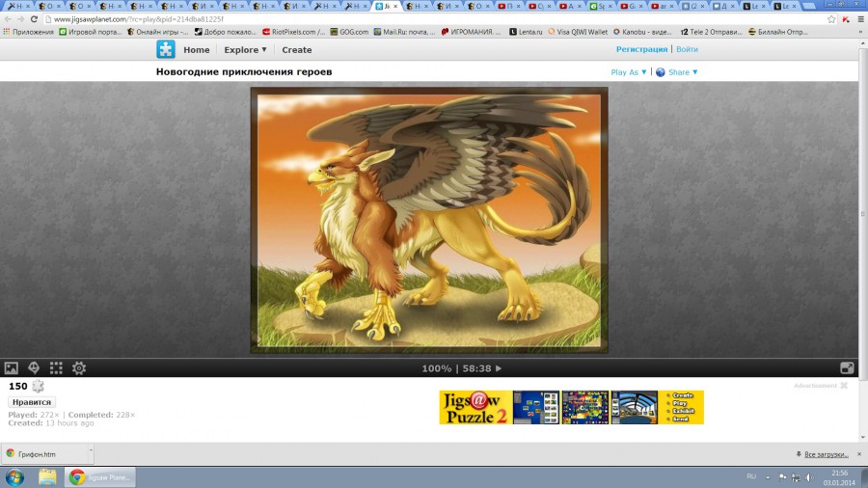The image size is (868, 488).
Task: Open the Play As dropdown
Action: pos(628,72)
